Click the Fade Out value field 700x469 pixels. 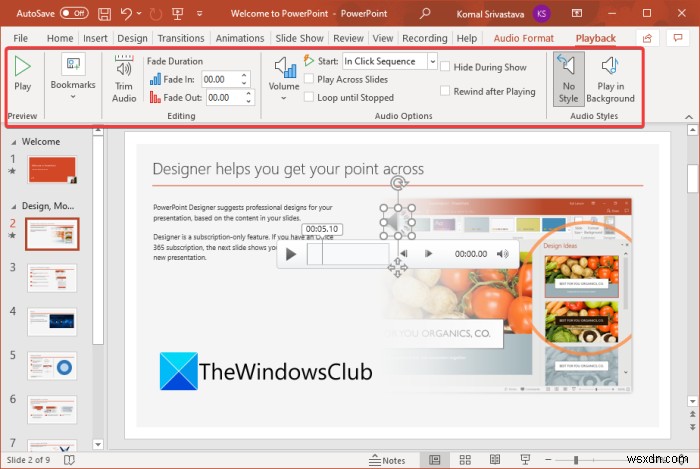click(x=225, y=97)
